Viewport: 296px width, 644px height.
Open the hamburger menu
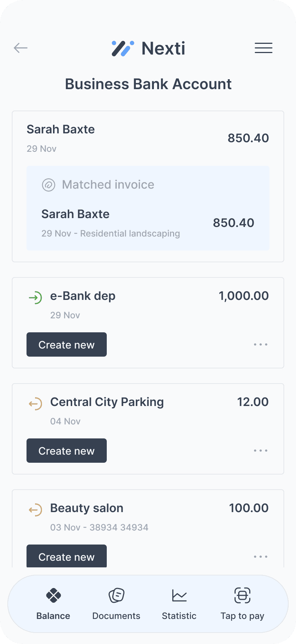coord(263,48)
